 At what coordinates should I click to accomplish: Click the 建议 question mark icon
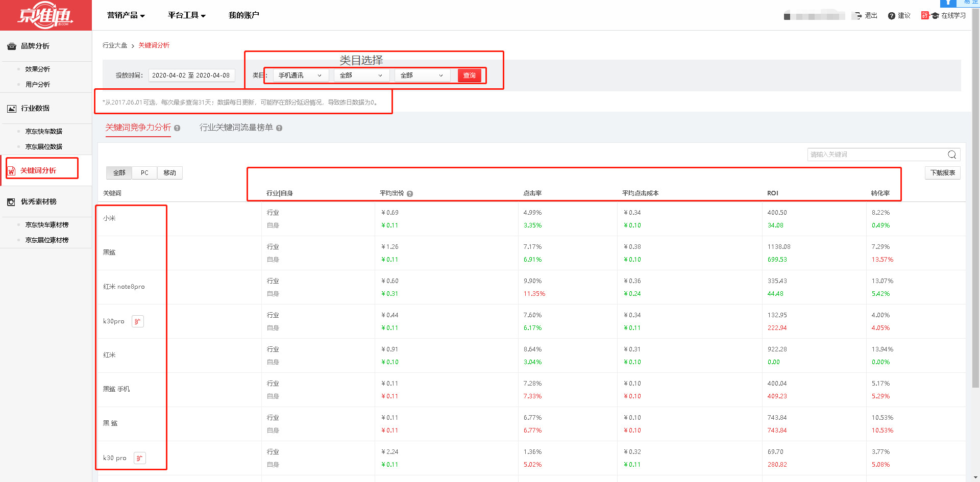pos(892,16)
